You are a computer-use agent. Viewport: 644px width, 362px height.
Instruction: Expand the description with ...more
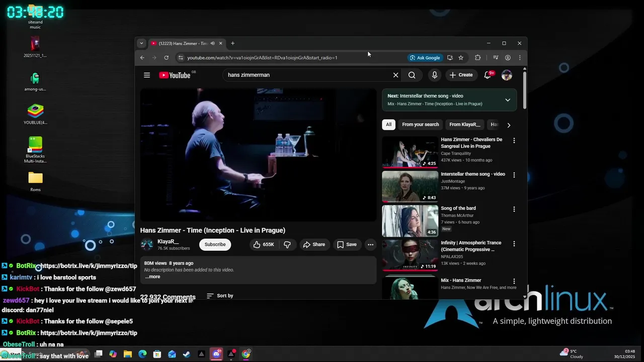(x=152, y=277)
